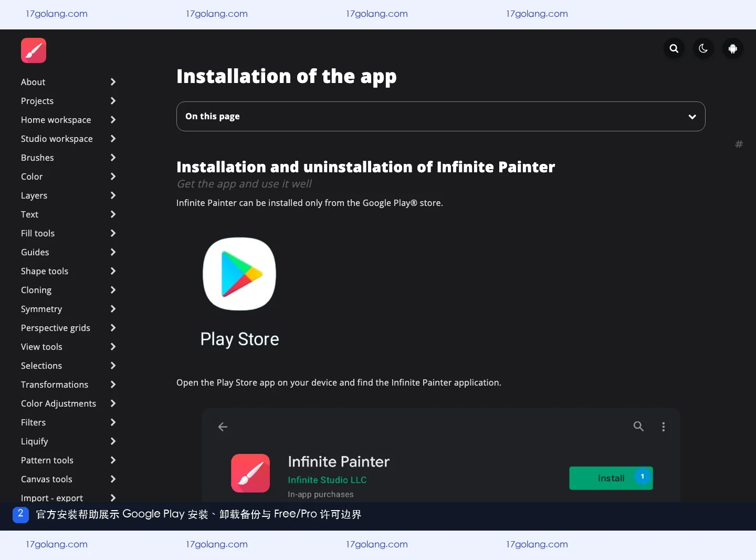756x560 pixels.
Task: Click the Android platform icon
Action: click(733, 49)
